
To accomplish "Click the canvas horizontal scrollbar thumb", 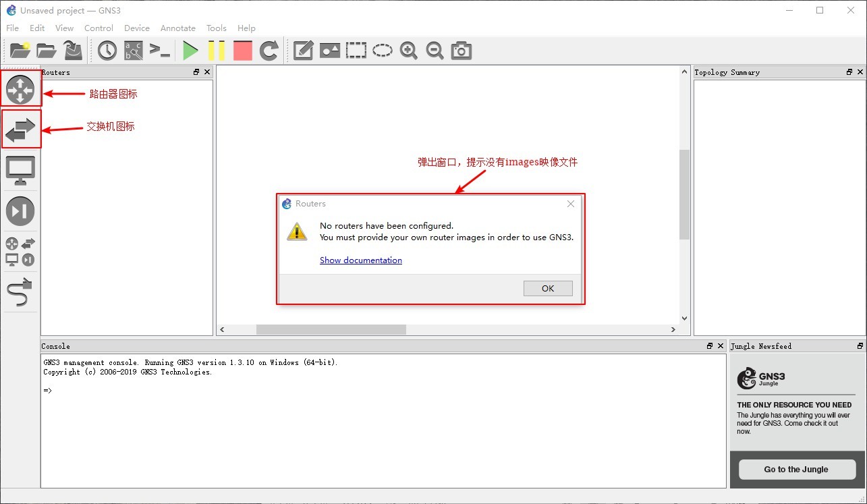I will [x=331, y=329].
